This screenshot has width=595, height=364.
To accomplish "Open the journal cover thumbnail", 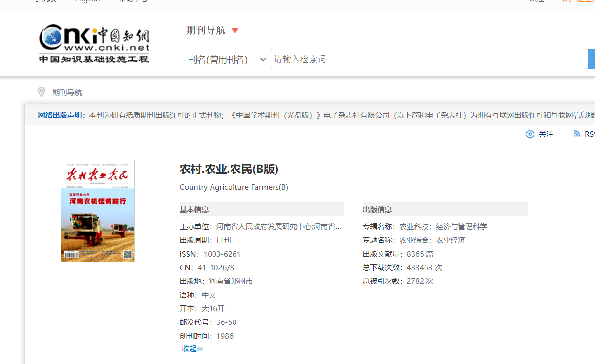I will tap(98, 211).
